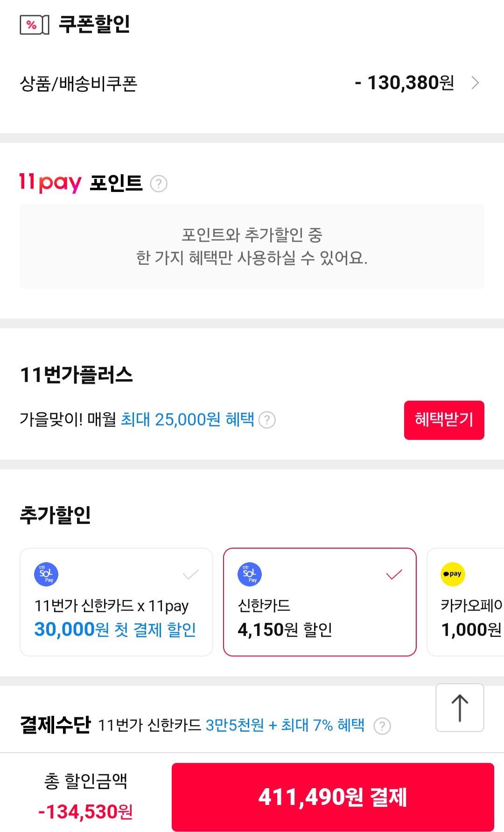
Task: Open help for 11번가플러스 benefit
Action: tap(267, 420)
